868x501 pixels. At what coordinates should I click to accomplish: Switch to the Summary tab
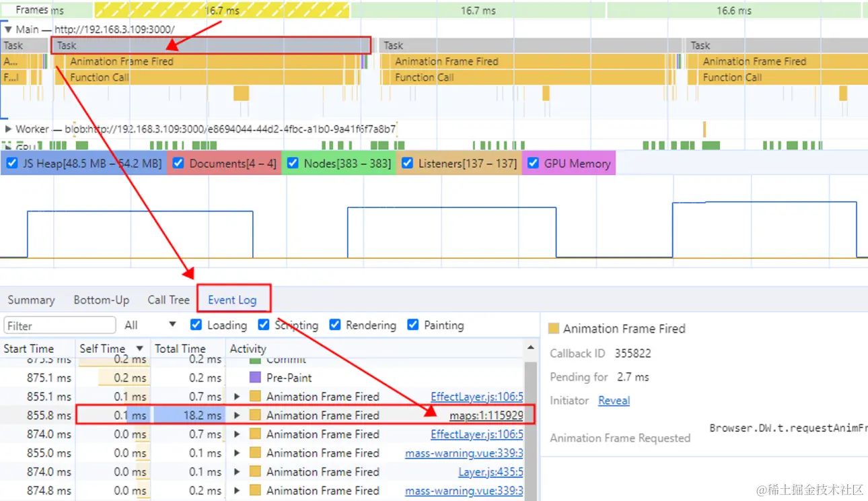[31, 300]
